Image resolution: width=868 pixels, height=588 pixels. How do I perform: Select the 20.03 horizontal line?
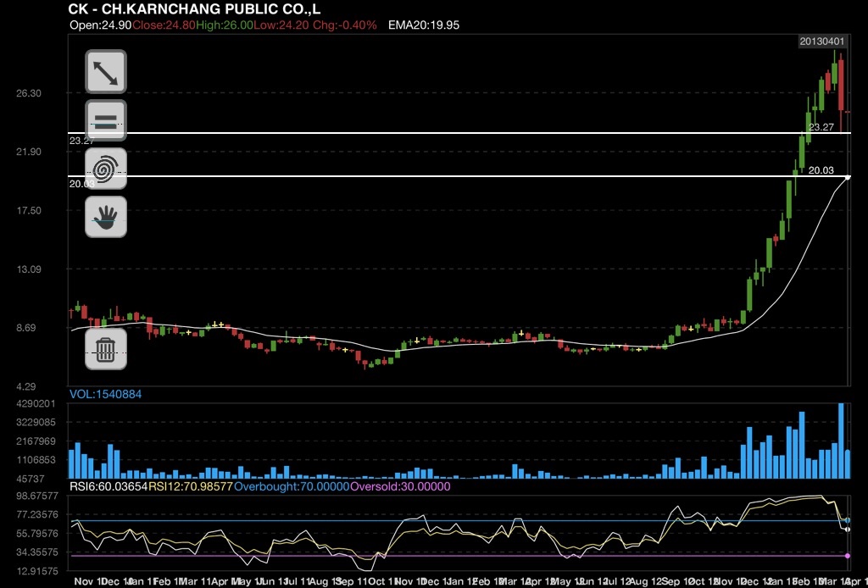459,176
